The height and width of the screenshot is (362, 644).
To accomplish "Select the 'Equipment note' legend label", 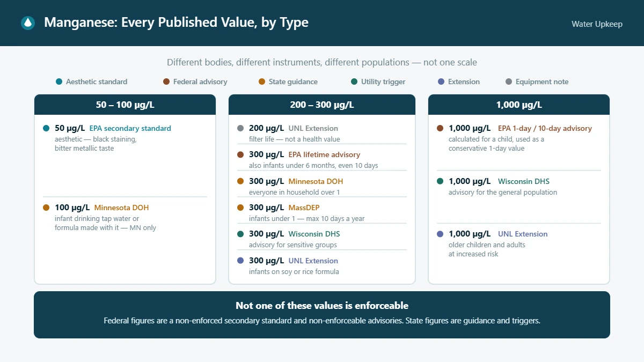I will 542,82.
